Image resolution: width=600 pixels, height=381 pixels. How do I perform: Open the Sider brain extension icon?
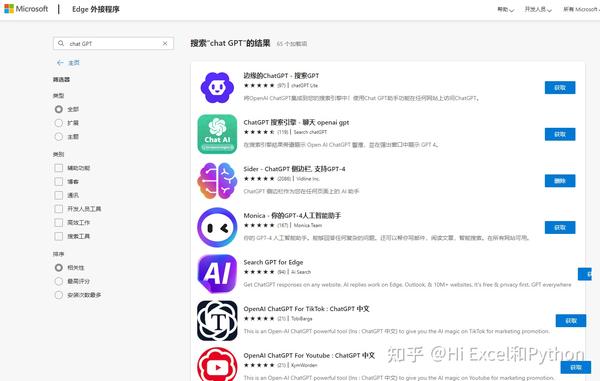click(x=217, y=181)
